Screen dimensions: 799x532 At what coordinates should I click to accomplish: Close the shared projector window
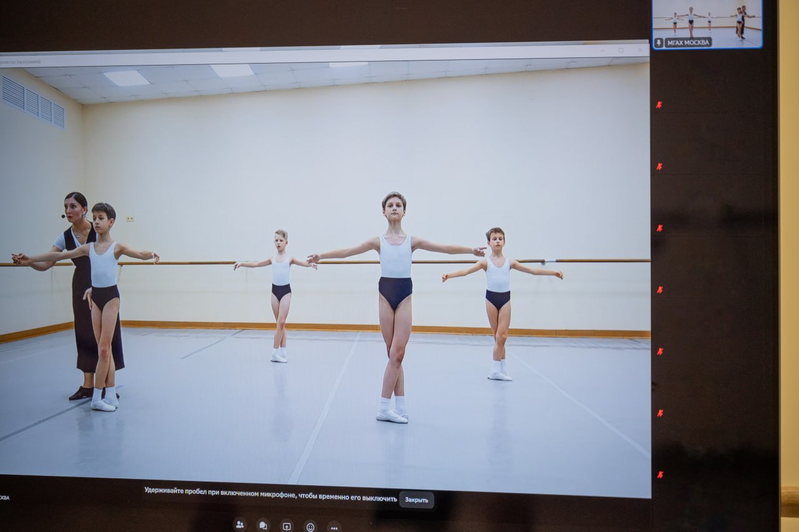pos(639,50)
